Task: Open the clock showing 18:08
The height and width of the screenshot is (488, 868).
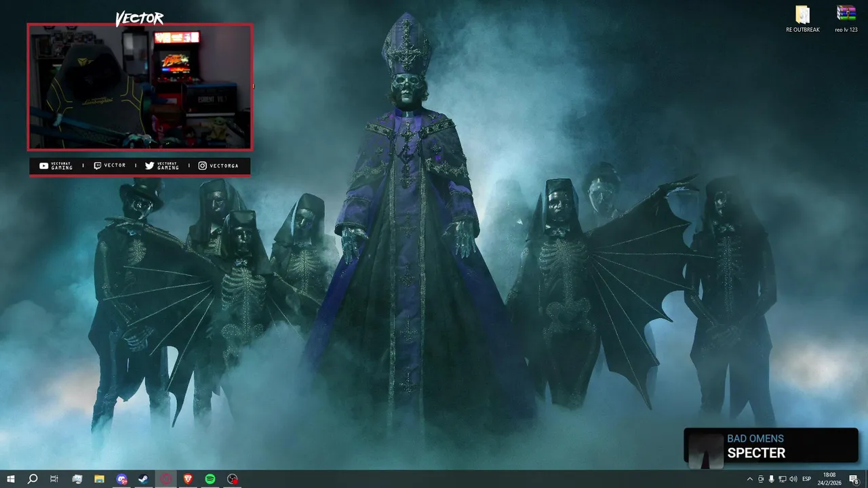Action: pos(829,479)
